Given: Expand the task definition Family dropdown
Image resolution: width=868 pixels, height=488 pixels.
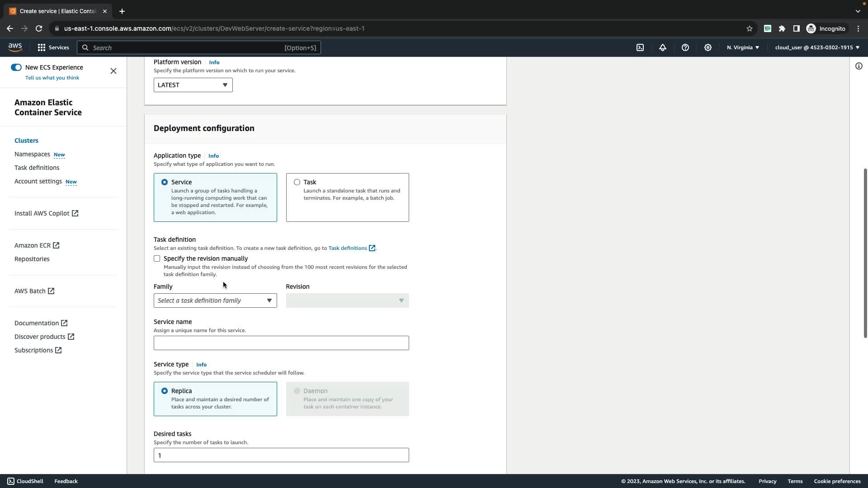Looking at the screenshot, I should [215, 300].
